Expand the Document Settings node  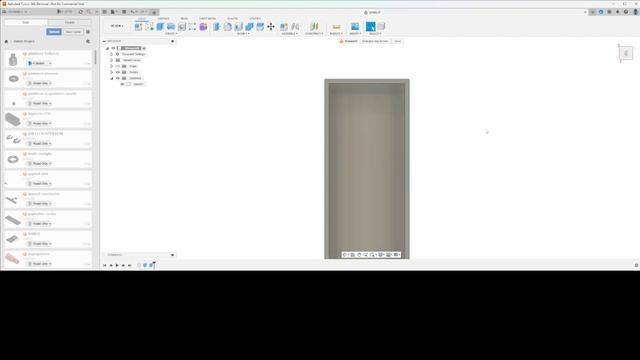pyautogui.click(x=111, y=54)
